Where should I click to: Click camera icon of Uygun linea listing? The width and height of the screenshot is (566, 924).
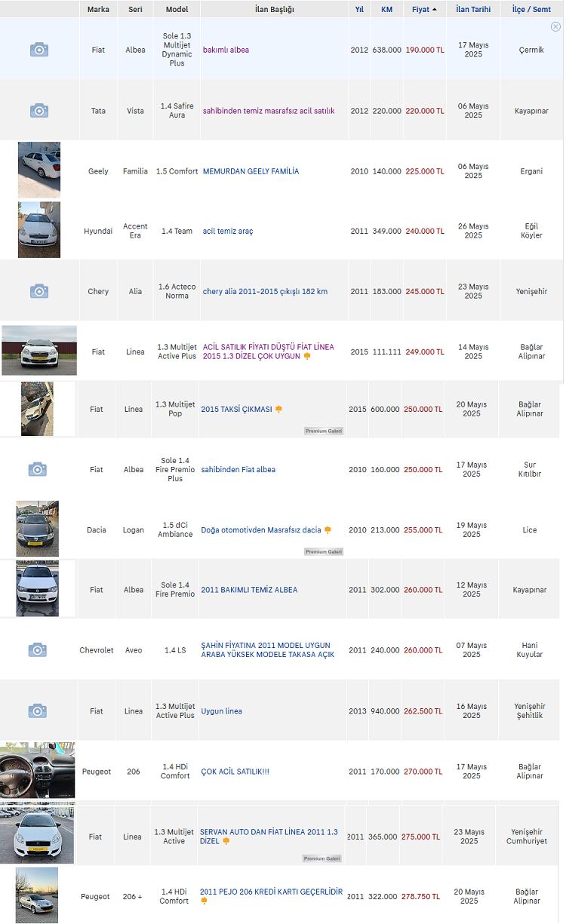(x=38, y=711)
